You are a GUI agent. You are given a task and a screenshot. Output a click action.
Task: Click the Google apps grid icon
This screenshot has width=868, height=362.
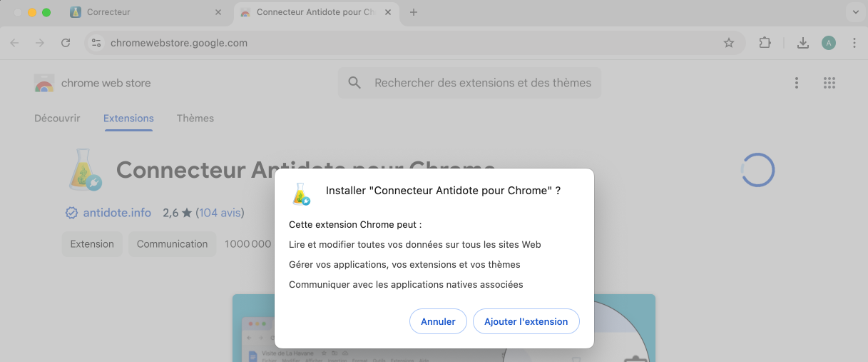[x=829, y=83]
